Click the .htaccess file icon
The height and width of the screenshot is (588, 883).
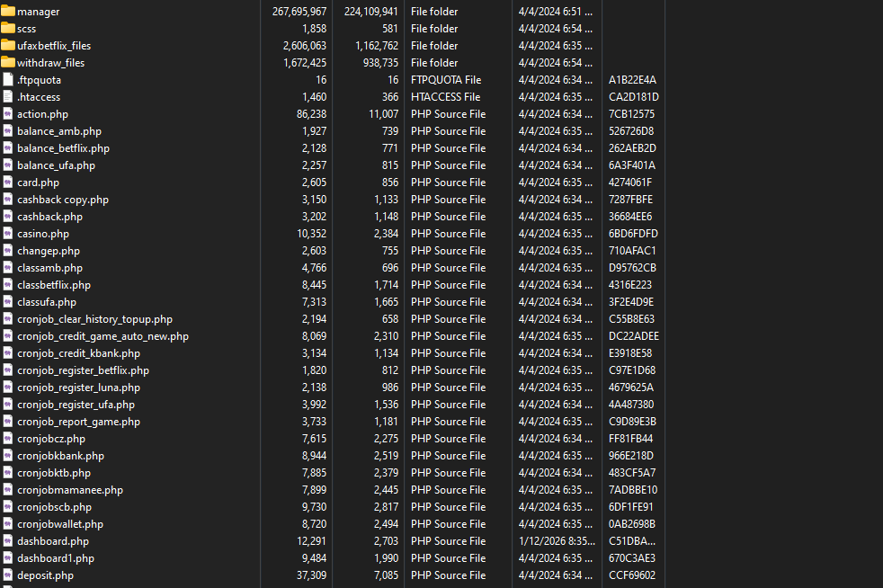click(8, 97)
